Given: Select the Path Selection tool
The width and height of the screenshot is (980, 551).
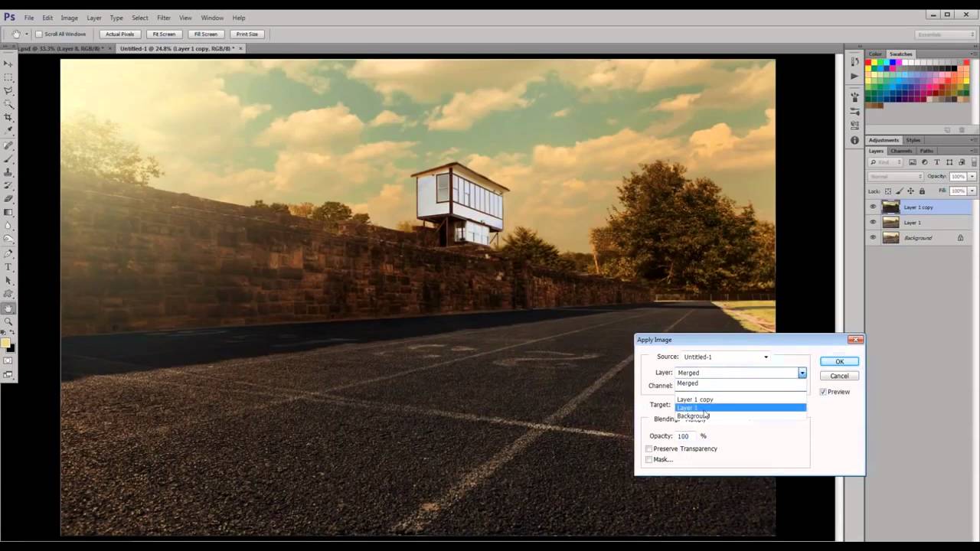Looking at the screenshot, I should pos(8,280).
